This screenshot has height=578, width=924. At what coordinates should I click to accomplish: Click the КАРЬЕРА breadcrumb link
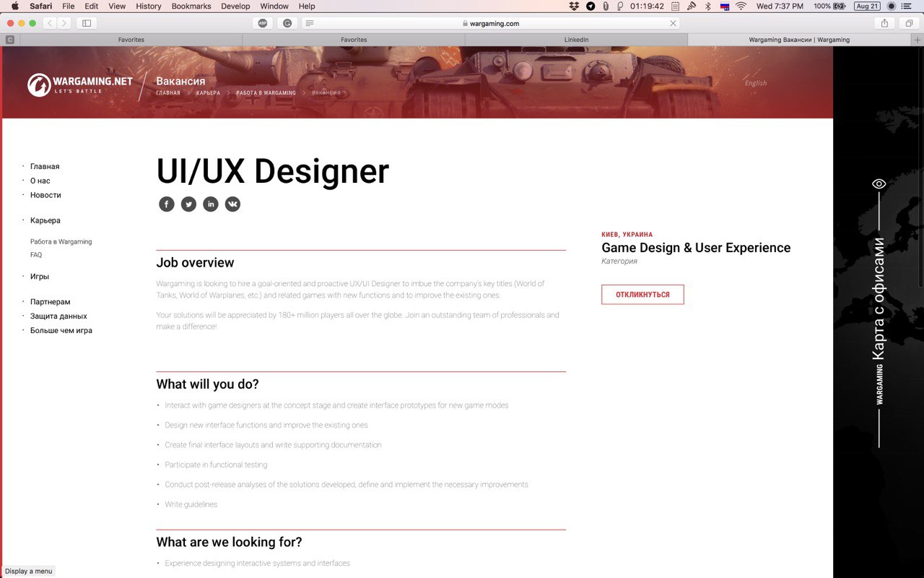(208, 93)
